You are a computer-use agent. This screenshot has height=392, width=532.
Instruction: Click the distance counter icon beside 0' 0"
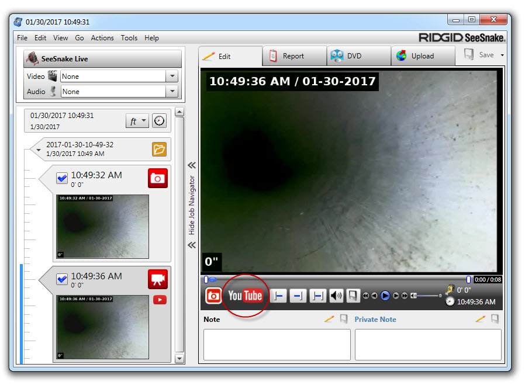pyautogui.click(x=450, y=290)
